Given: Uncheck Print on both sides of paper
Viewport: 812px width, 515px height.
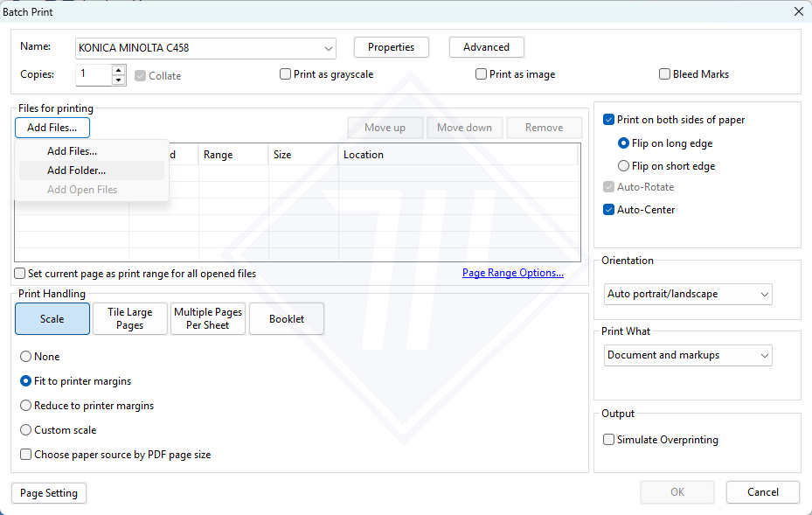Looking at the screenshot, I should (609, 120).
